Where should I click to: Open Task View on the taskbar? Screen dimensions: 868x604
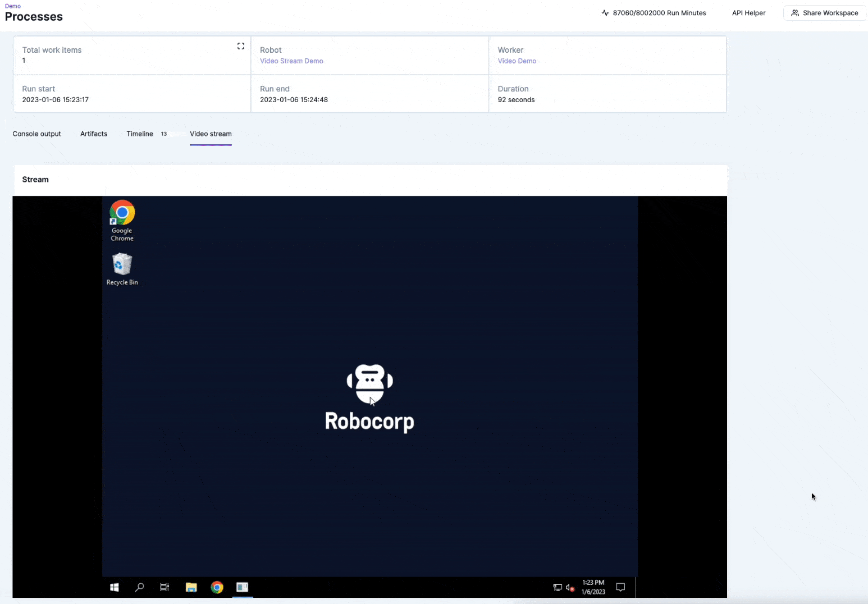click(x=165, y=587)
